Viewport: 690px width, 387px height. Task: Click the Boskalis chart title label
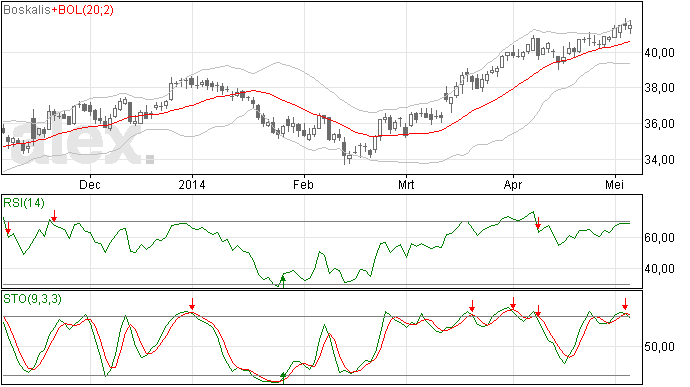pyautogui.click(x=27, y=10)
